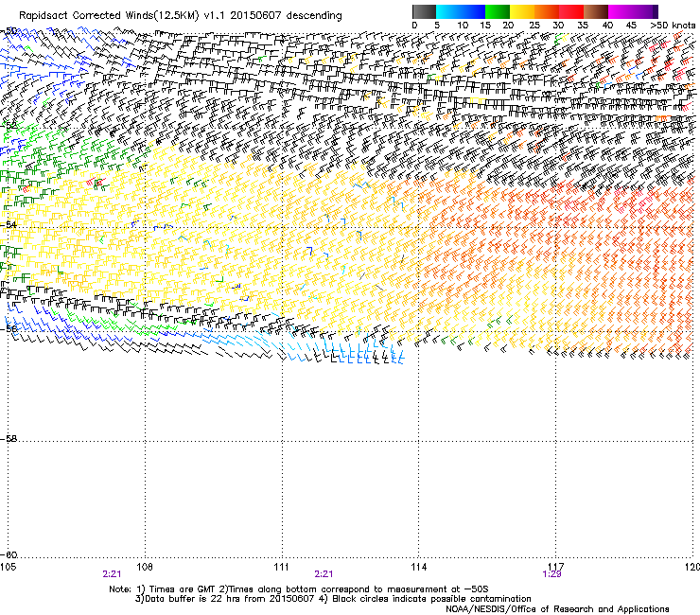Click the '25' legend scale label
700x615 pixels.
point(534,26)
